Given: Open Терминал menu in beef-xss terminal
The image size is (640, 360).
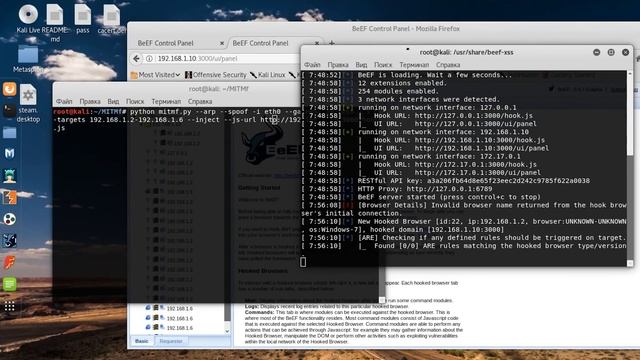Looking at the screenshot, I should (x=414, y=65).
